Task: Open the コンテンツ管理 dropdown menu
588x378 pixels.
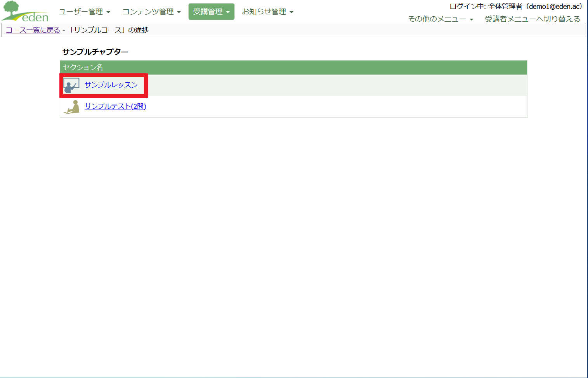Action: (152, 12)
